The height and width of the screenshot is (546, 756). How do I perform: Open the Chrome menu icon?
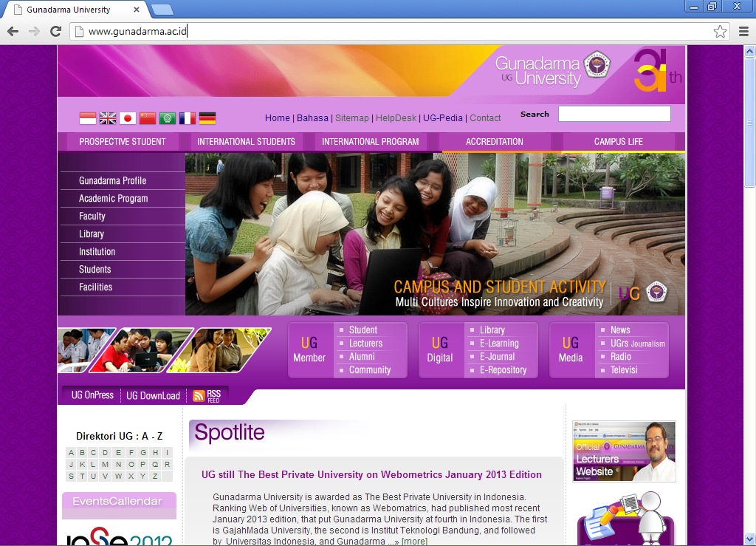tap(743, 31)
